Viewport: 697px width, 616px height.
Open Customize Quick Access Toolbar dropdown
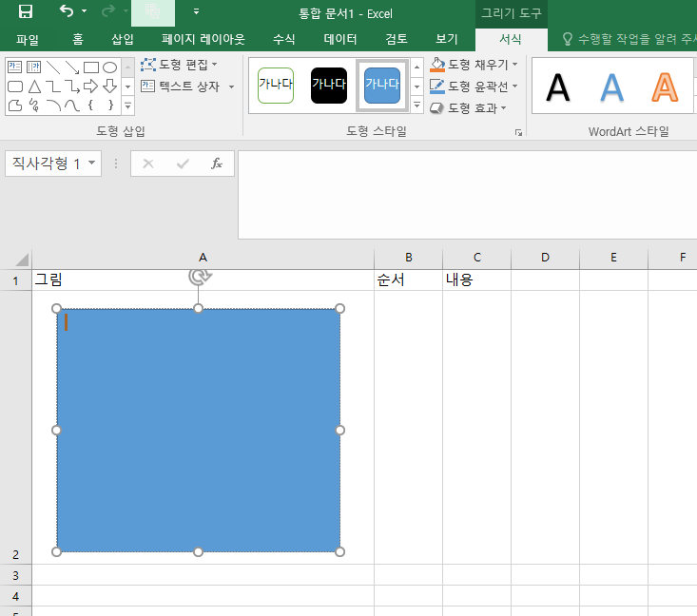(x=196, y=11)
